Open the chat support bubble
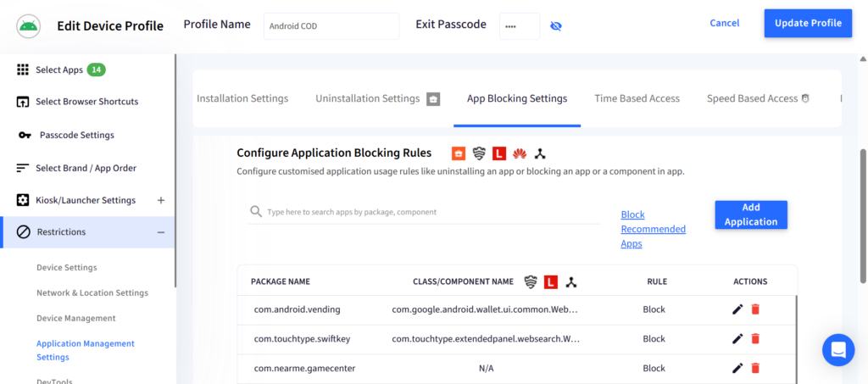This screenshot has height=384, width=868. click(838, 350)
